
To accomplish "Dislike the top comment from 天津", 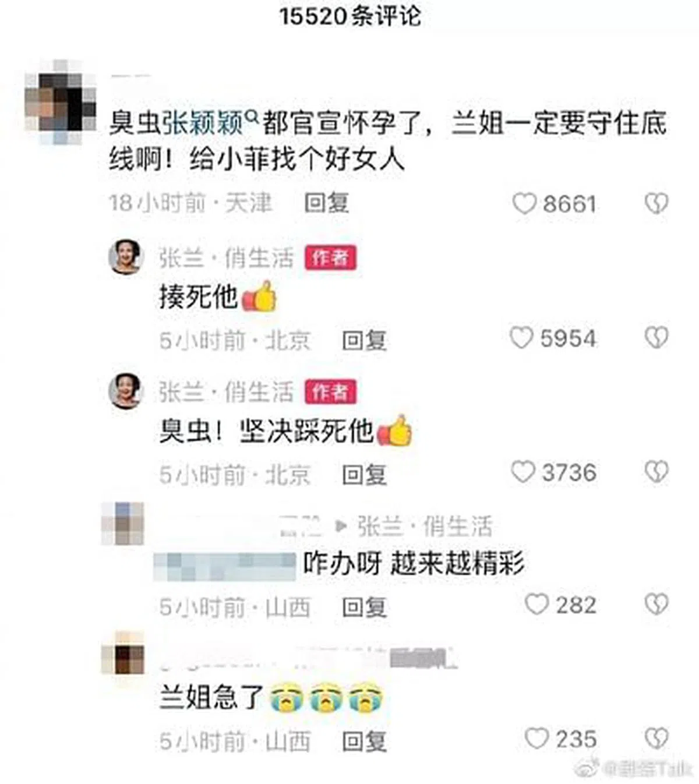I will tap(656, 204).
